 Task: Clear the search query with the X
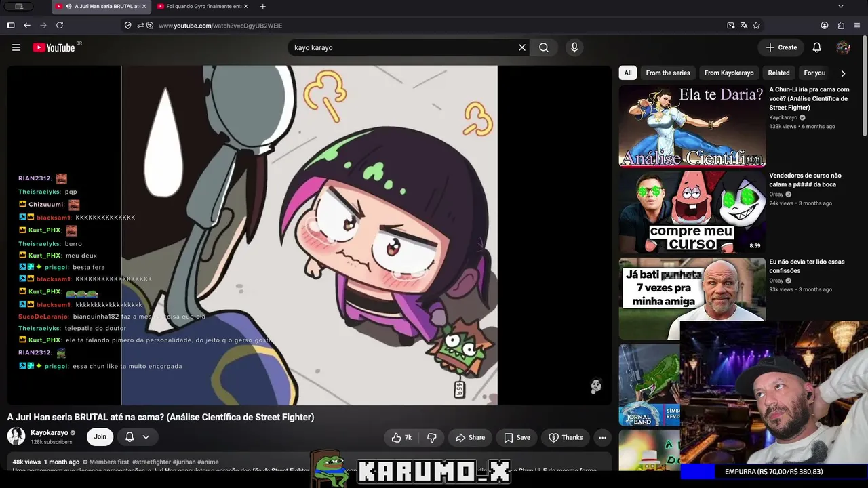click(x=522, y=47)
